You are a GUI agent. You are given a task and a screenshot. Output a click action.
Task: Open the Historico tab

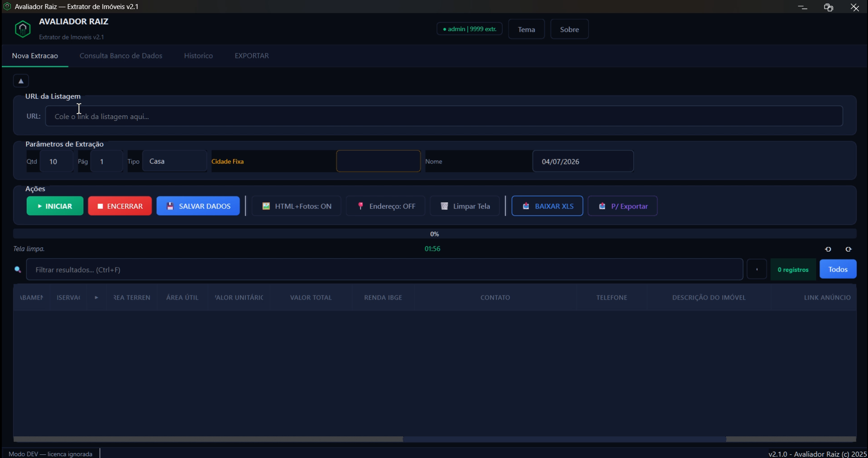click(x=198, y=56)
